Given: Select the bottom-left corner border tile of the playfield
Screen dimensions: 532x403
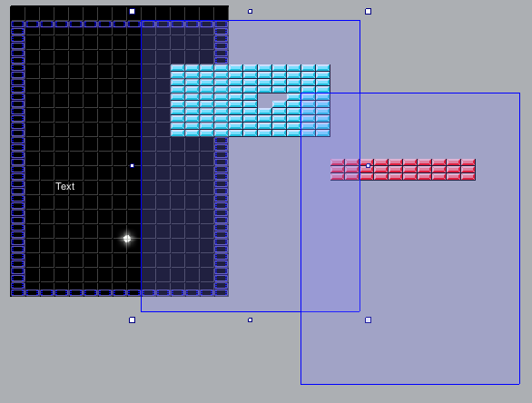Looking at the screenshot, I should [17, 293].
